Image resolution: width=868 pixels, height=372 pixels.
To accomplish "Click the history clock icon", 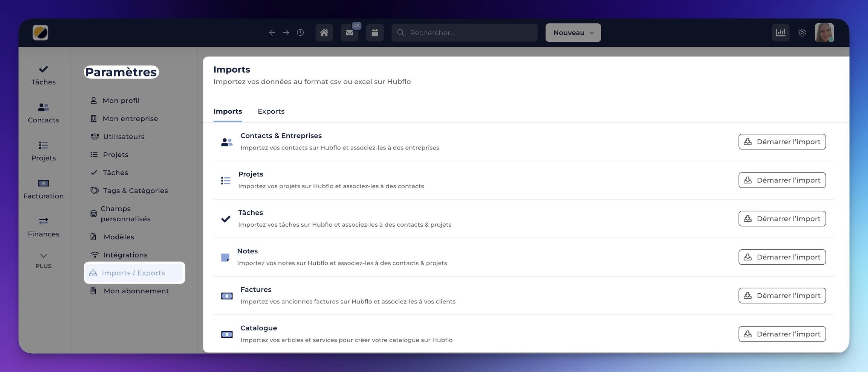I will pyautogui.click(x=300, y=33).
